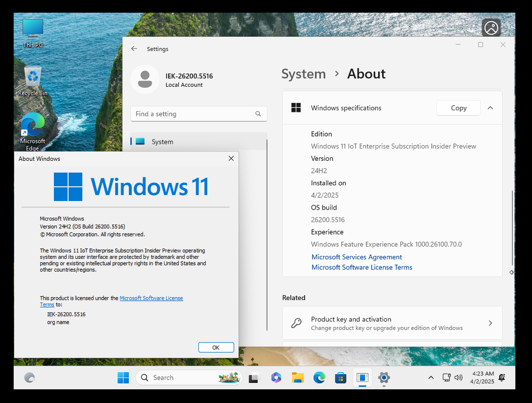This screenshot has width=532, height=403.
Task: Click the volume speaker icon in tray
Action: click(x=459, y=377)
